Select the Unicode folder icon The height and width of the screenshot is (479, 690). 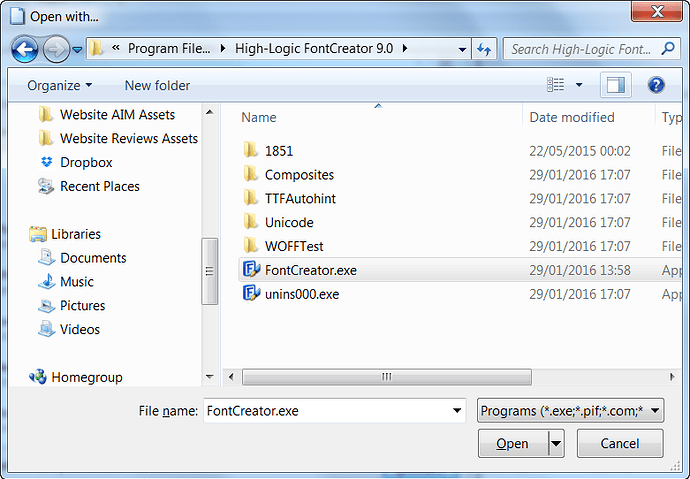tap(250, 222)
